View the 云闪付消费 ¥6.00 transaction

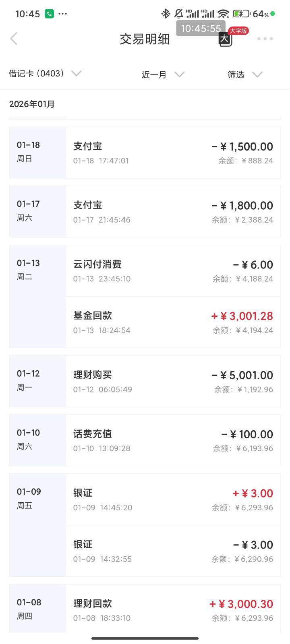[173, 271]
